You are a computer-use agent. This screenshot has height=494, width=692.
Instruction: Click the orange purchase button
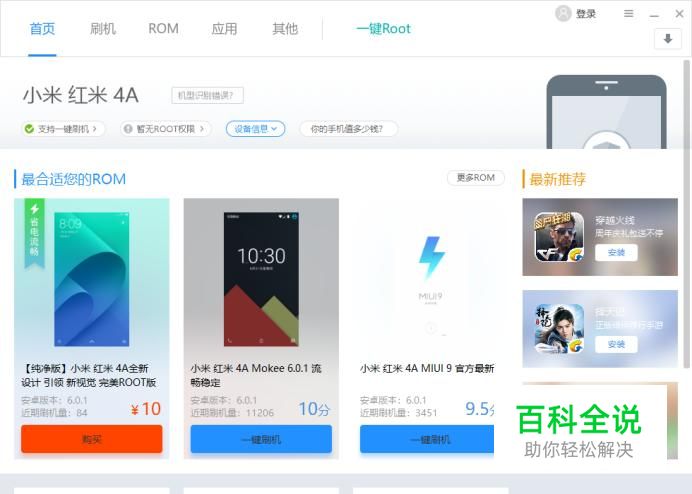tap(92, 439)
